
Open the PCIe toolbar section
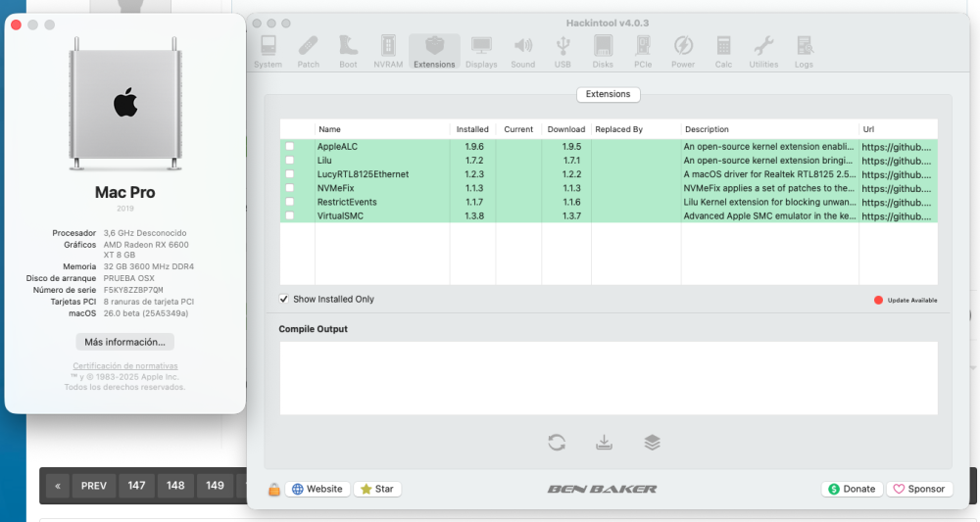pyautogui.click(x=643, y=51)
